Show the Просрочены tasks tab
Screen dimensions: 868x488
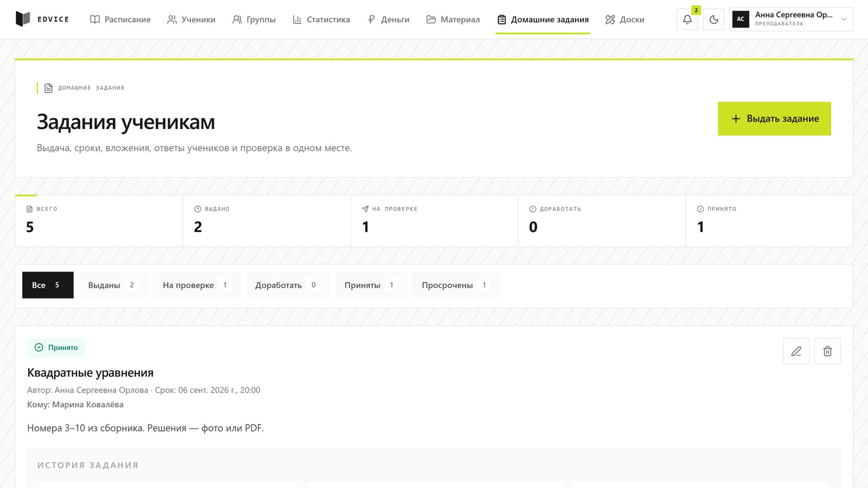456,285
